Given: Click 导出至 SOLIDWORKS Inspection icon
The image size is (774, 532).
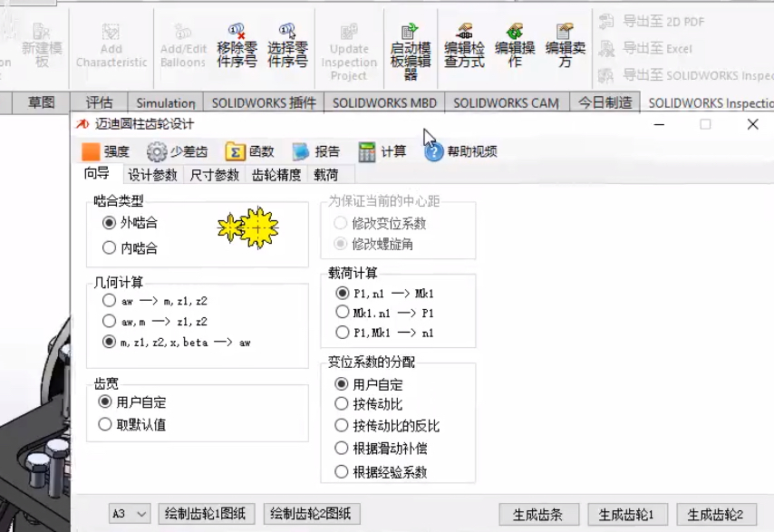Looking at the screenshot, I should coord(606,75).
